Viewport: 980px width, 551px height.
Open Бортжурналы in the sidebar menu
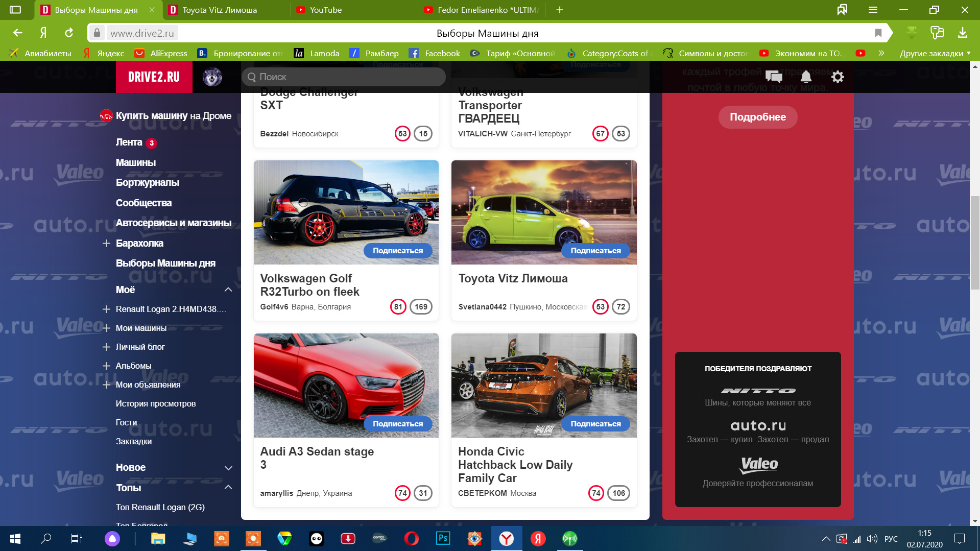[x=148, y=182]
